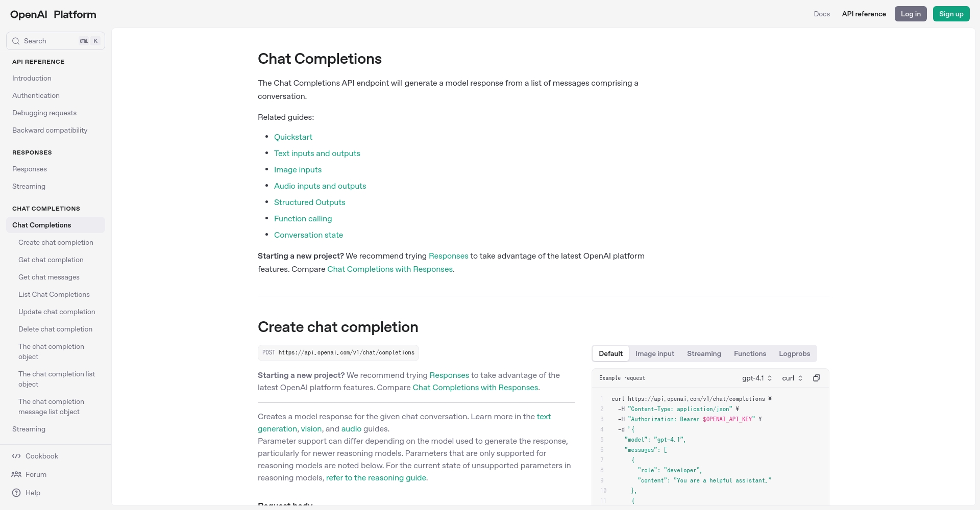Screen dimensions: 980x510
Task: Select Create chat completion in sidebar
Action: pos(56,242)
